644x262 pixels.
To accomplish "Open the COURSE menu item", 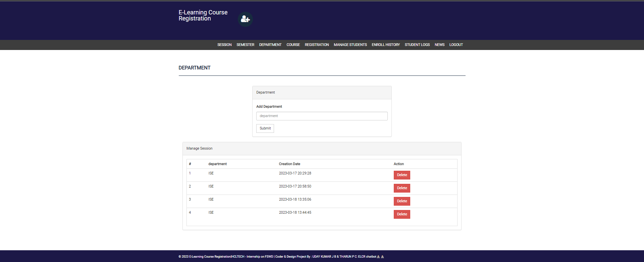I will click(x=293, y=45).
